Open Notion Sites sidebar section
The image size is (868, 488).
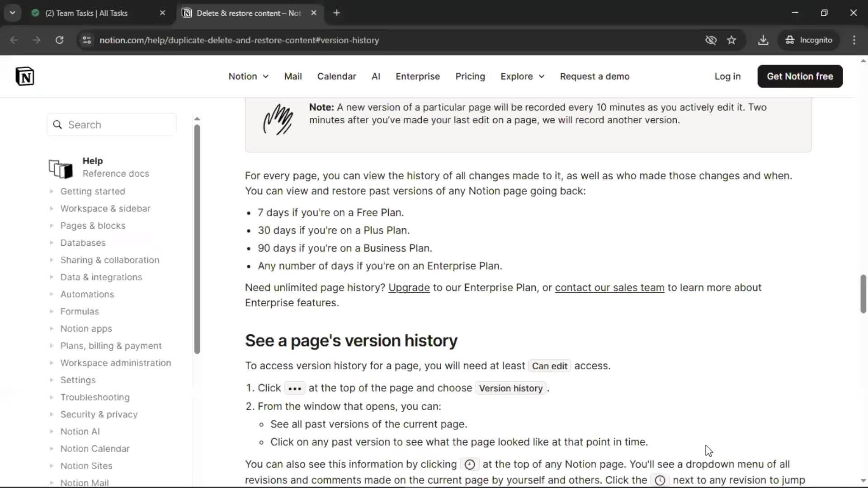point(86,466)
